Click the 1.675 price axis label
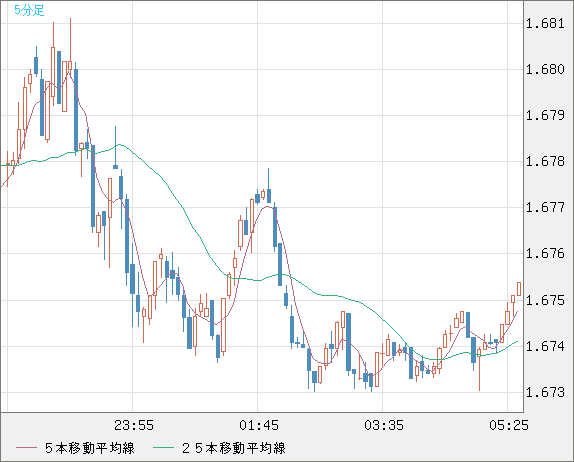The height and width of the screenshot is (462, 574). (x=545, y=300)
